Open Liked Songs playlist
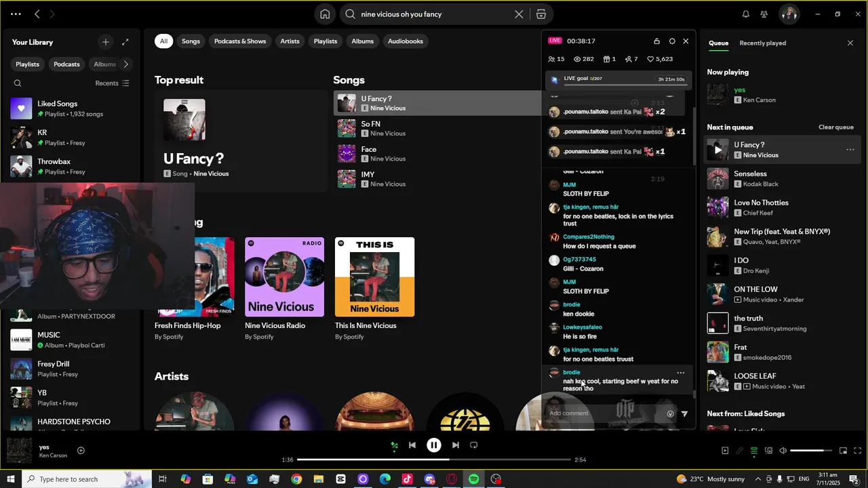 [73, 108]
